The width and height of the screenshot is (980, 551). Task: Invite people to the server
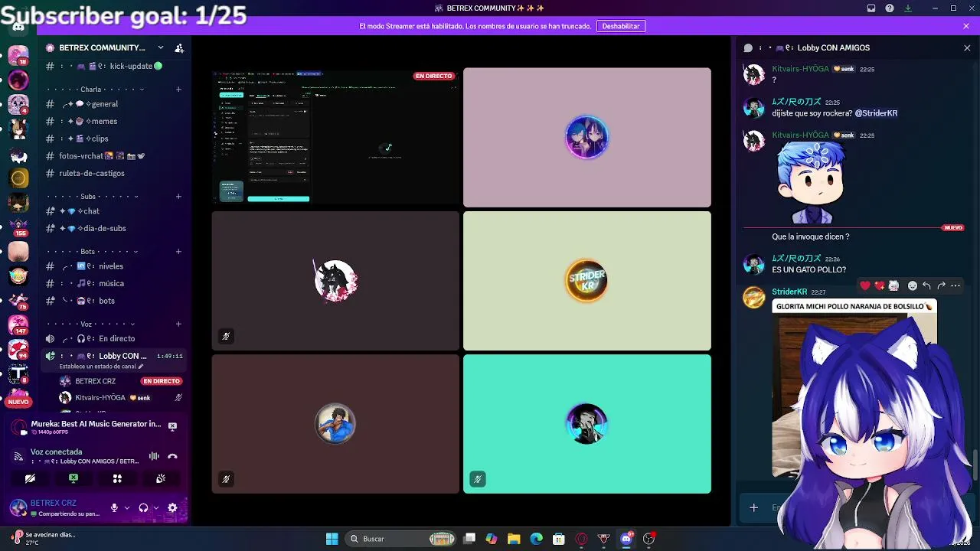[179, 47]
